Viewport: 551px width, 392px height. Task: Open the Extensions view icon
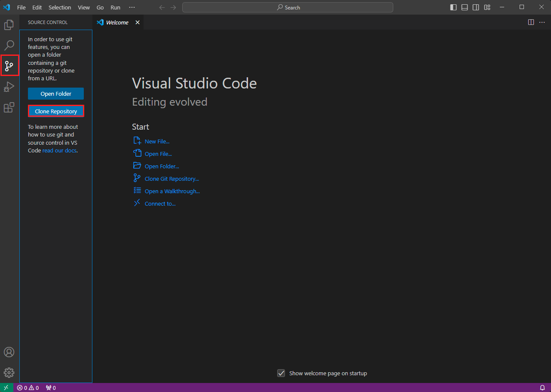click(x=9, y=107)
